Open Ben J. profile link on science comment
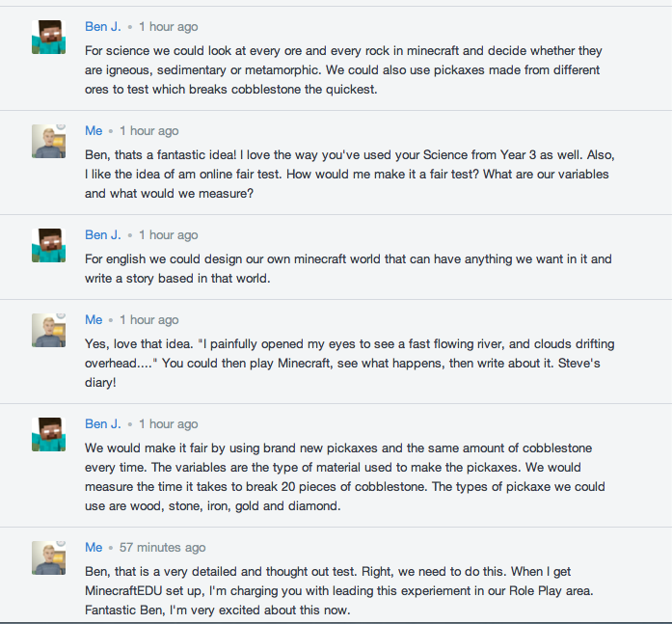 click(103, 27)
